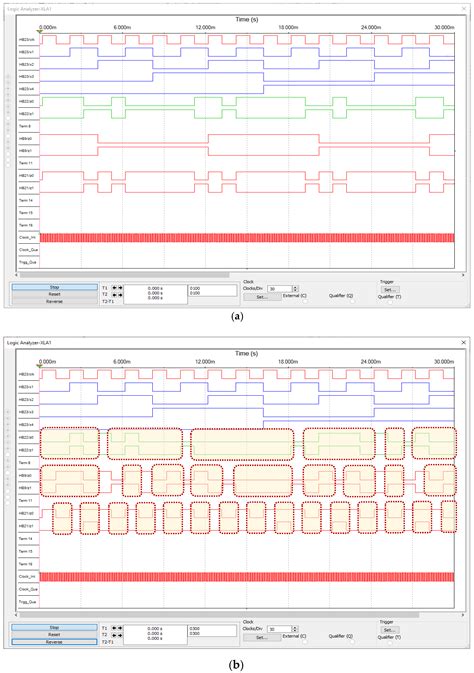Screen dimensions: 474x673
Task: Click scroll-right arrow in lower analyzer
Action: pos(463,615)
